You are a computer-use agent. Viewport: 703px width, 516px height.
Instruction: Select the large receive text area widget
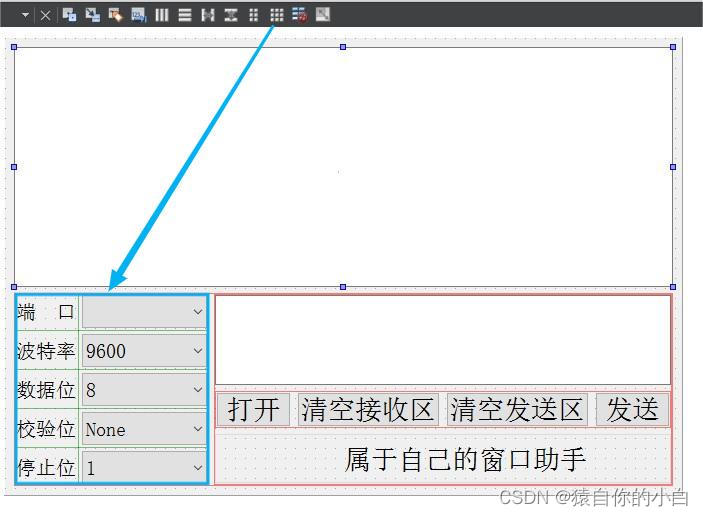pos(343,167)
